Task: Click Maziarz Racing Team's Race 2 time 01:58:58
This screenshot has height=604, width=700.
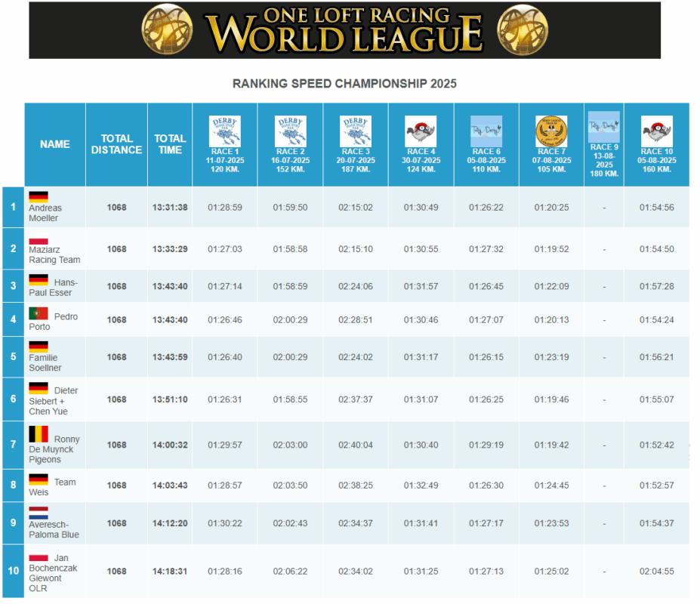Action: point(290,249)
